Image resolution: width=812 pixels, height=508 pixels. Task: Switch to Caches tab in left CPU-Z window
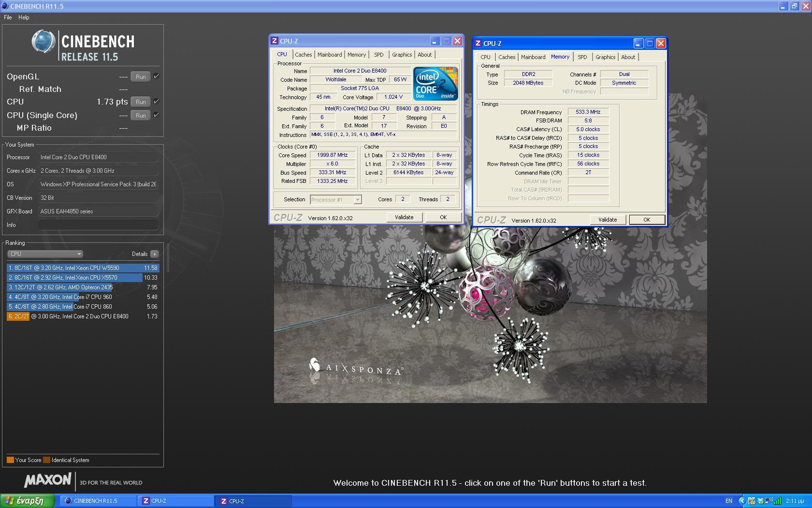tap(304, 55)
